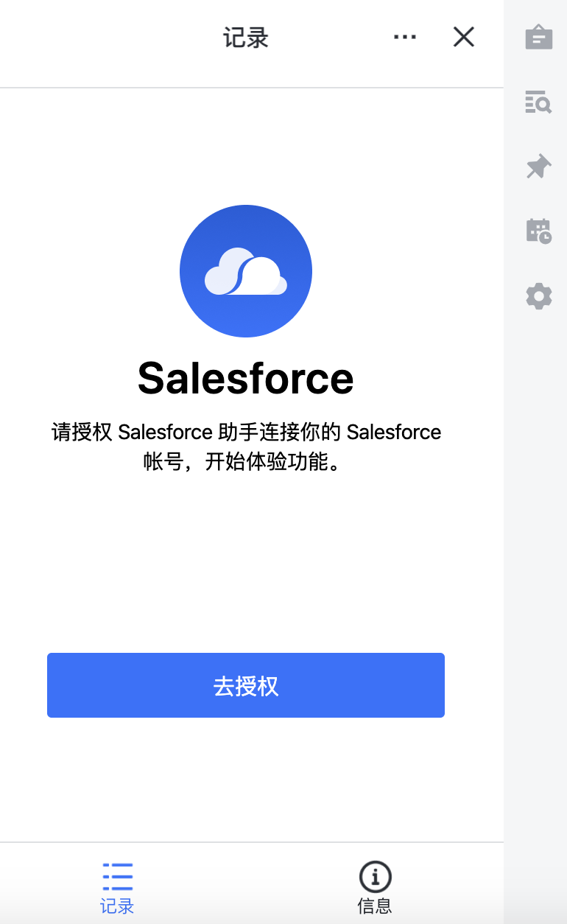Click the bold Salesforce heading
Screen dimensions: 567x924
246,378
